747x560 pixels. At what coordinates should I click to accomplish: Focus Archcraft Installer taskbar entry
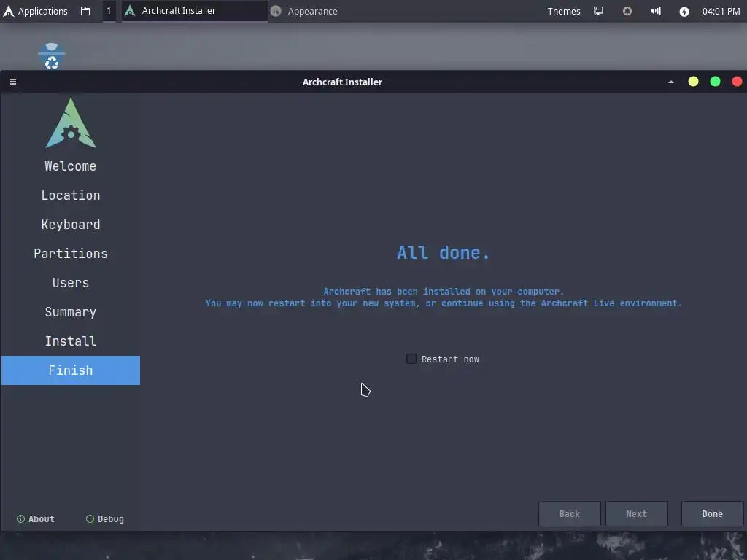194,11
